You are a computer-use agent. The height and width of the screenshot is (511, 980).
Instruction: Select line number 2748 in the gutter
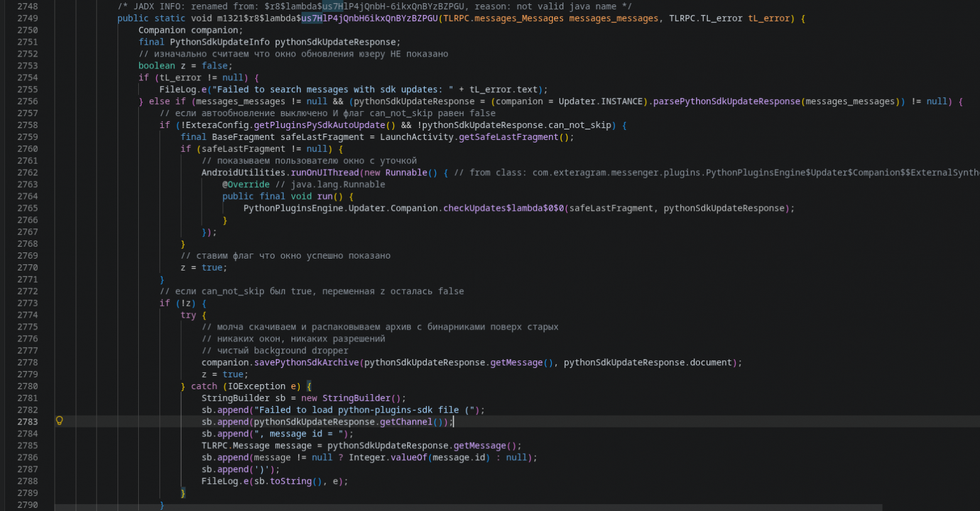point(28,6)
